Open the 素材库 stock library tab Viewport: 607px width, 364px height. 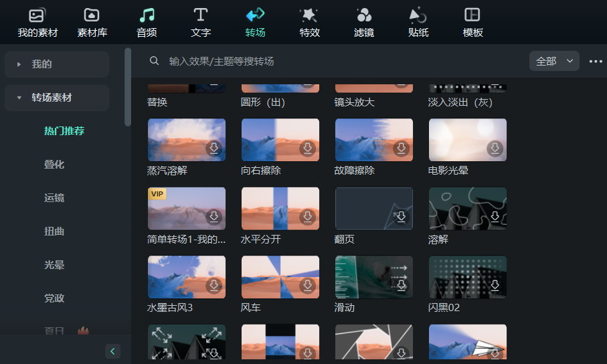(92, 23)
